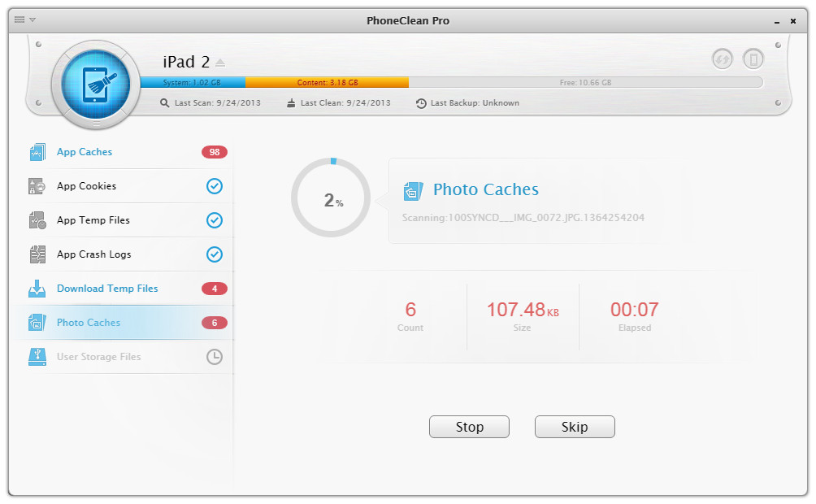Close the PhoneClean Pro window
This screenshot has width=816, height=504.
[793, 21]
